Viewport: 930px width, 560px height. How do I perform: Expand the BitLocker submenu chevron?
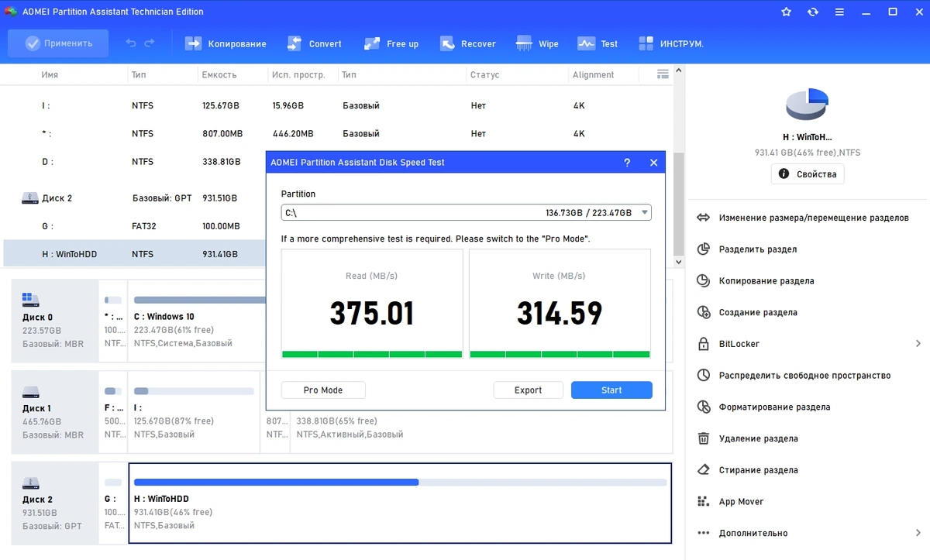point(918,344)
